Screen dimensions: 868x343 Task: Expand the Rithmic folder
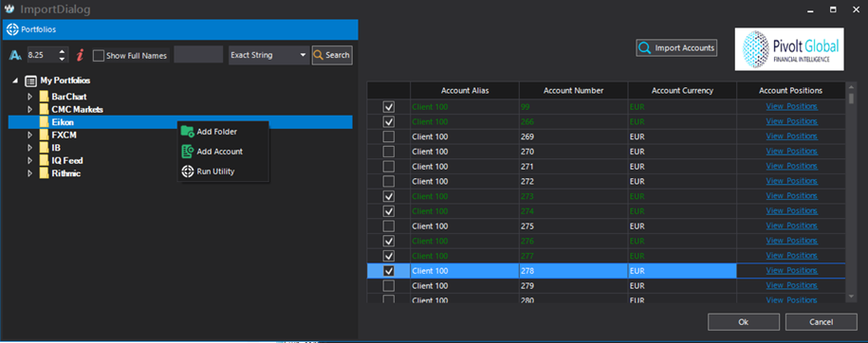coord(30,173)
